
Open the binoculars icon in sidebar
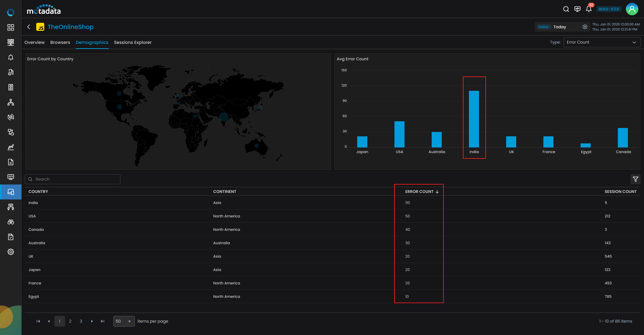(x=11, y=222)
